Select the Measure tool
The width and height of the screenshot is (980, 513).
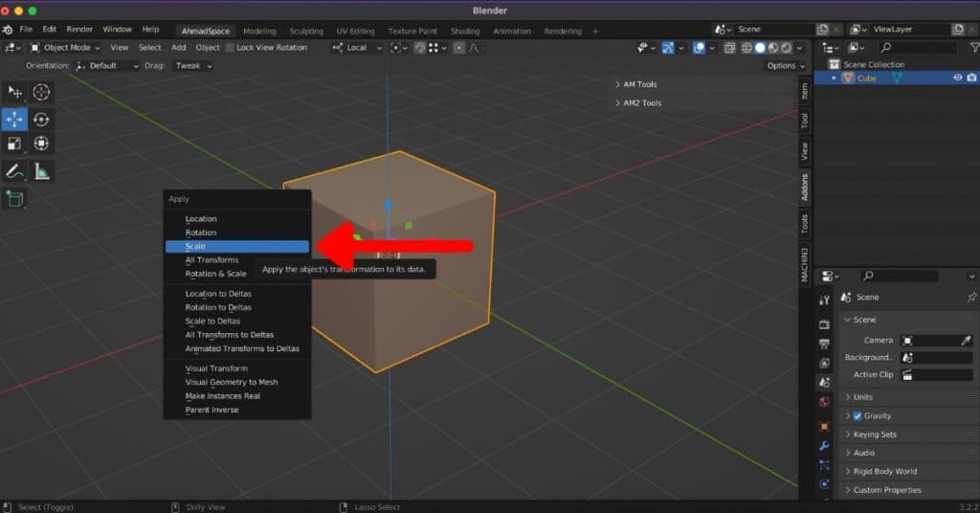coord(41,171)
